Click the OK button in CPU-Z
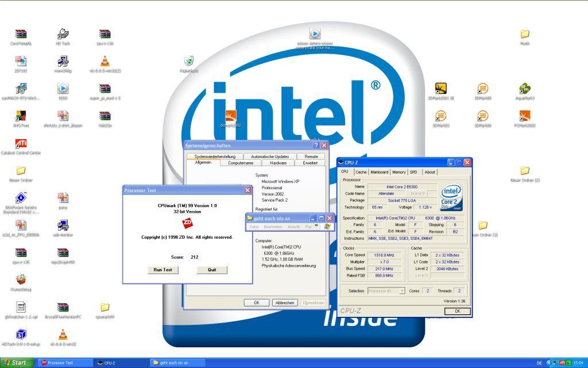588x368 pixels. (x=457, y=311)
